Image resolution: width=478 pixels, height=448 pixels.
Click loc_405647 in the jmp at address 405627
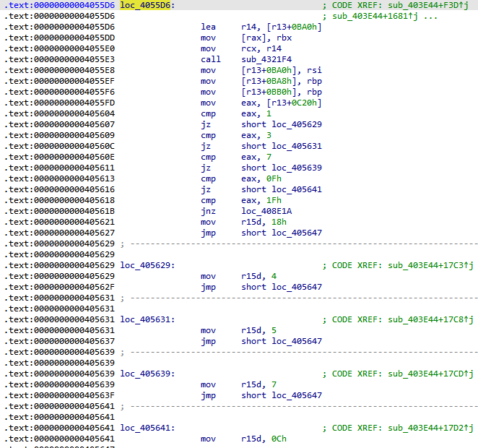click(297, 233)
